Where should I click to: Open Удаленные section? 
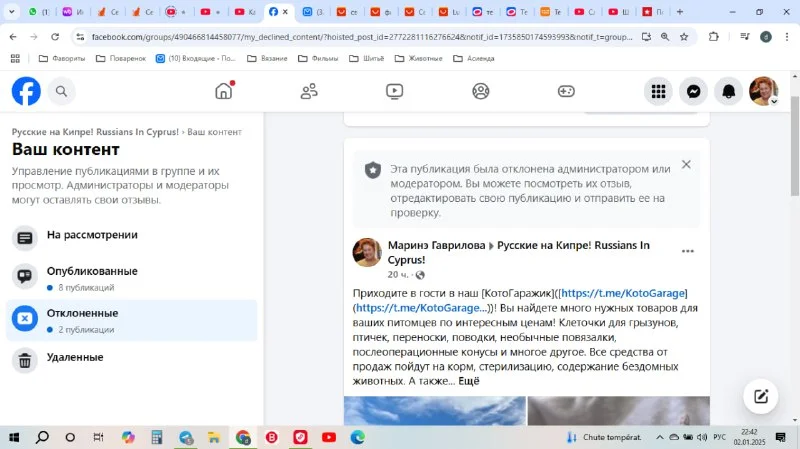pyautogui.click(x=75, y=358)
